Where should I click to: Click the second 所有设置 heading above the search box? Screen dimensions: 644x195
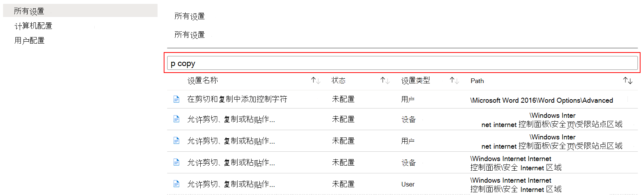point(190,35)
